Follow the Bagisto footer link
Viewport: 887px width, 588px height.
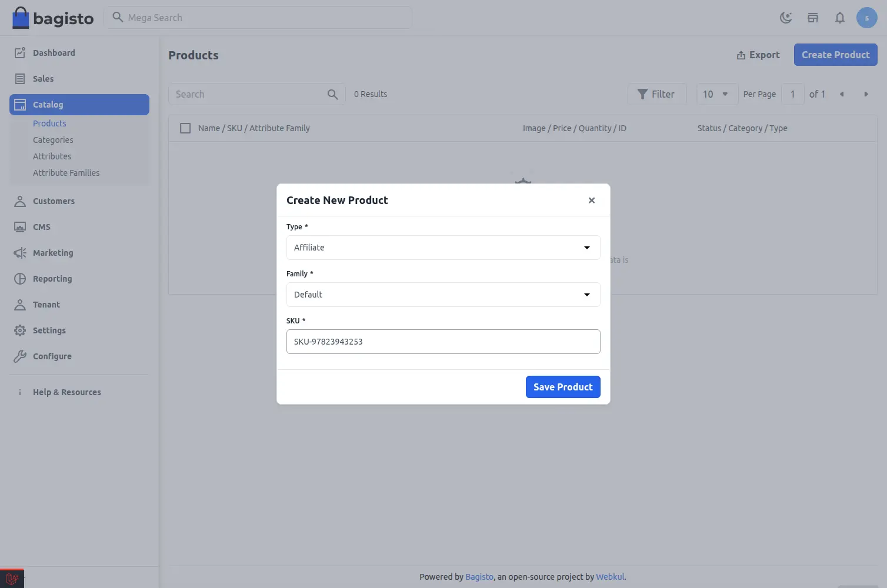[479, 577]
